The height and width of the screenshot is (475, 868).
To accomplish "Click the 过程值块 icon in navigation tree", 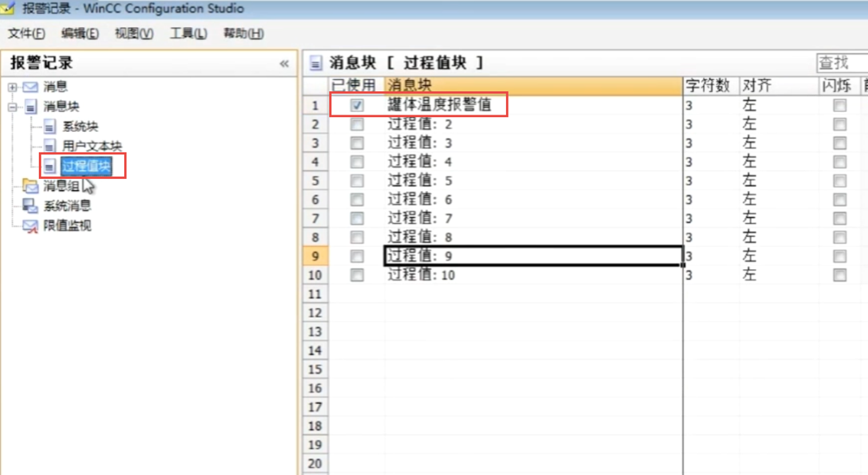I will [x=49, y=166].
